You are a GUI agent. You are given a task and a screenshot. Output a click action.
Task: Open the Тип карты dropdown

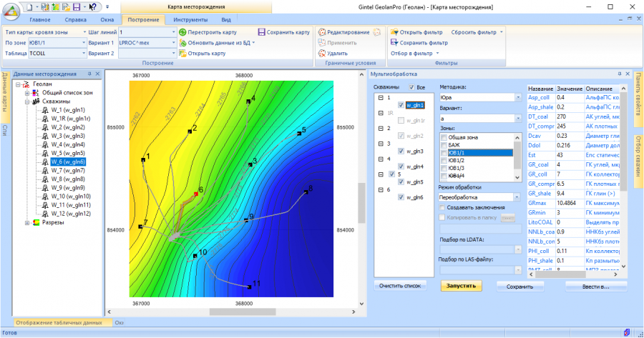pos(84,32)
